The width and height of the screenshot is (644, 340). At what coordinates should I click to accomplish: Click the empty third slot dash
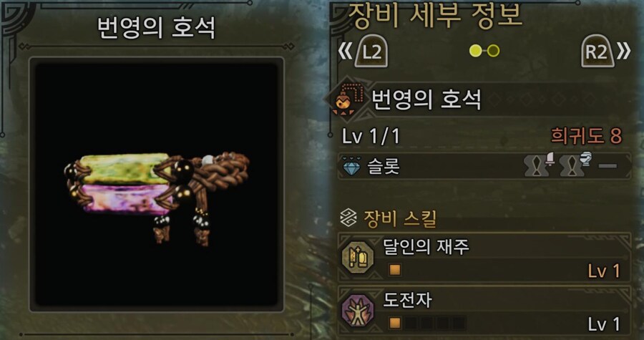(x=608, y=166)
